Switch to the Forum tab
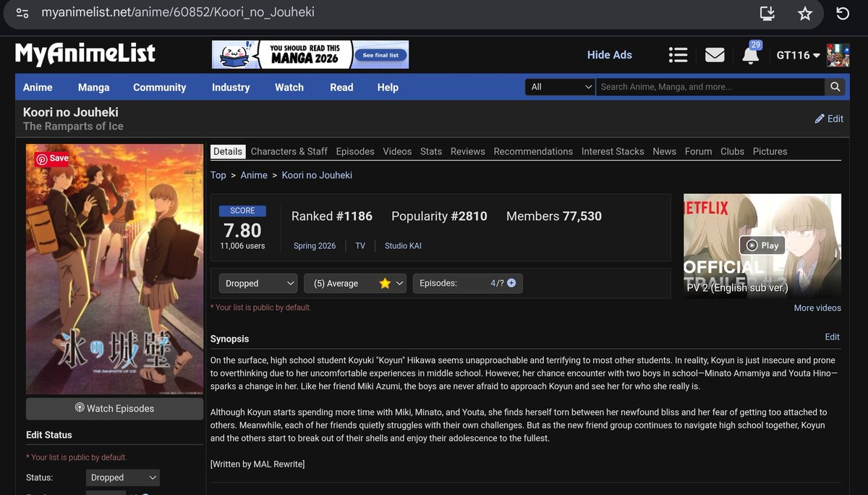The height and width of the screenshot is (495, 868). [698, 151]
